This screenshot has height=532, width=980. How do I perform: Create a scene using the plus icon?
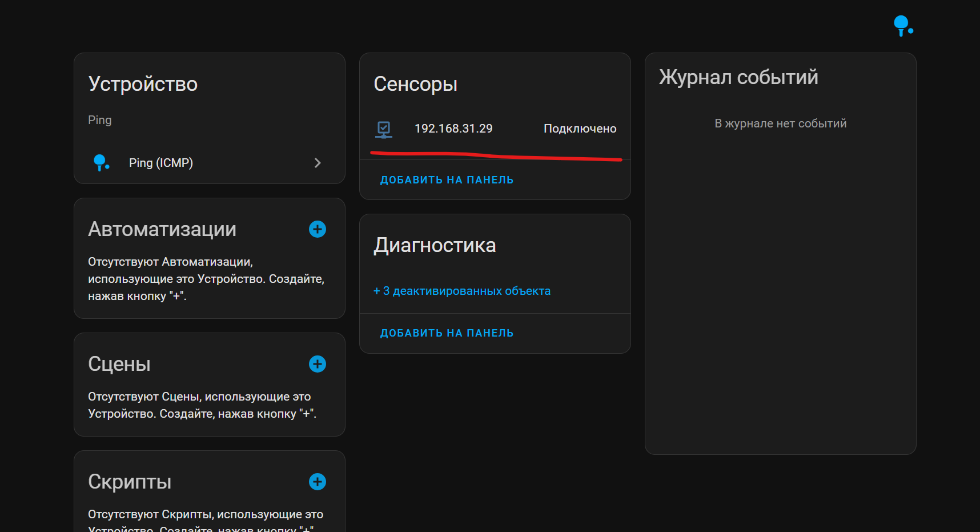tap(318, 364)
